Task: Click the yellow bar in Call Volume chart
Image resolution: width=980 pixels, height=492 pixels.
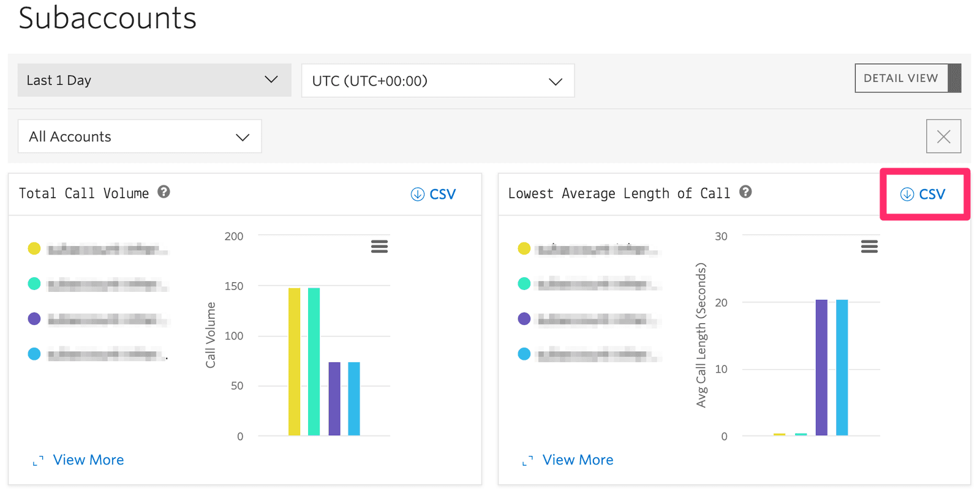Action: tap(295, 361)
